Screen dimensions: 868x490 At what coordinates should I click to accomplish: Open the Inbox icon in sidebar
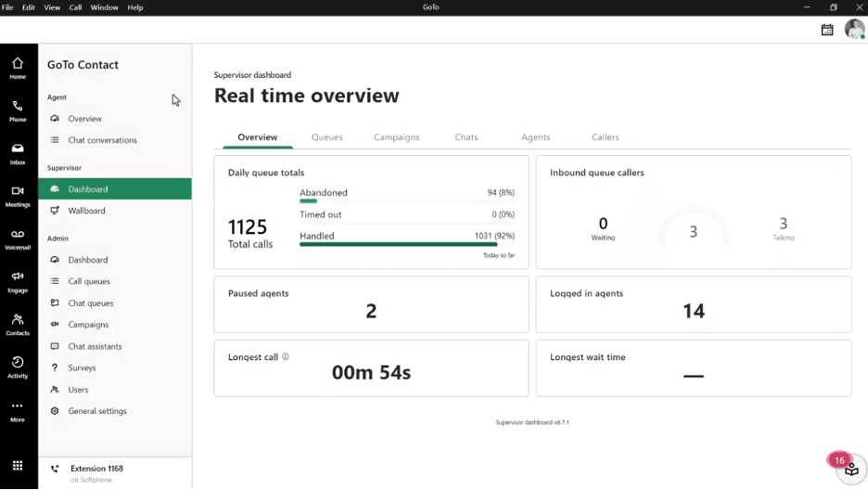(x=18, y=153)
